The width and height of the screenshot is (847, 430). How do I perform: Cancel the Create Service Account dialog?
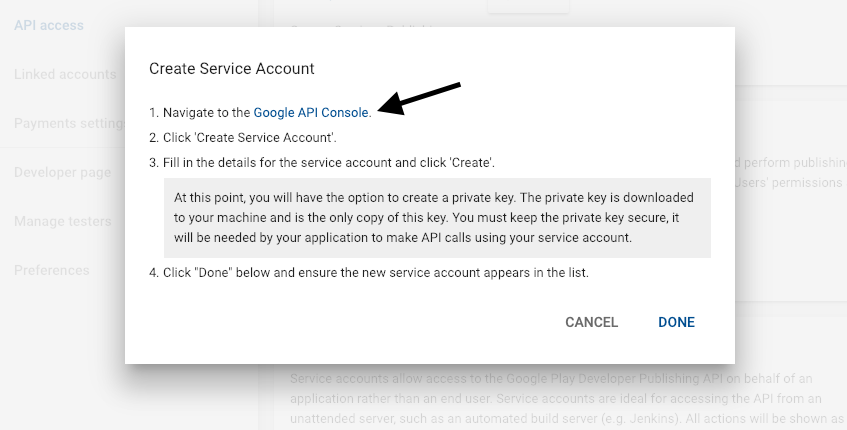591,322
